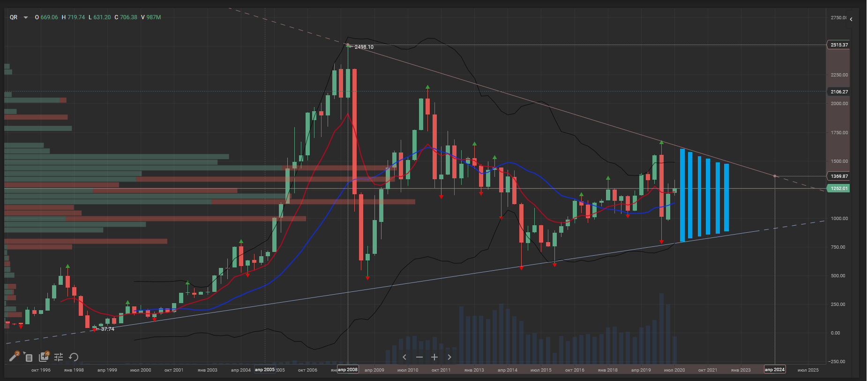This screenshot has width=868, height=381.
Task: Click the 2498.10 high price annotation
Action: (364, 47)
